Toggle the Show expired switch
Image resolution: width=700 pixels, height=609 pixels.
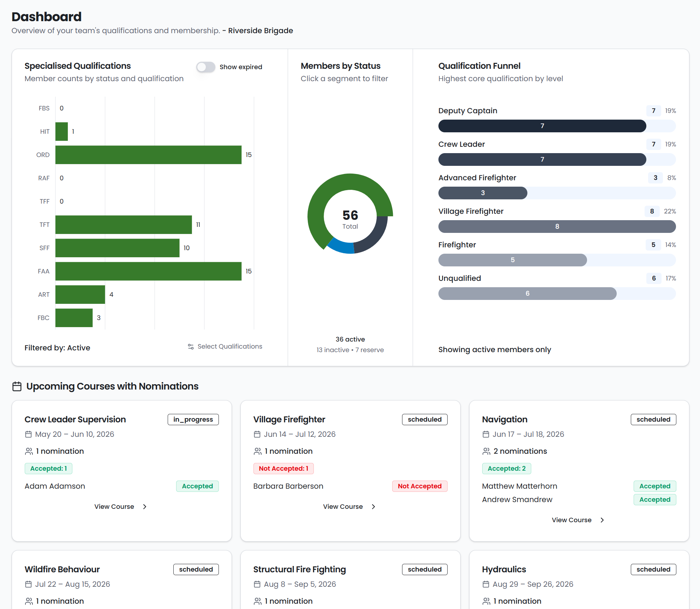[x=206, y=67]
